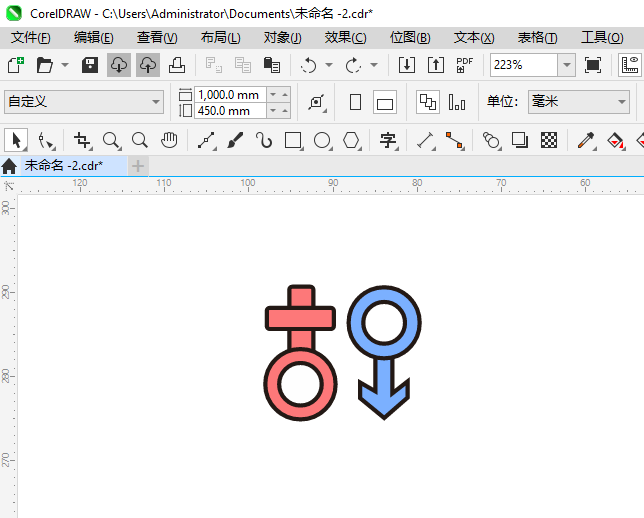This screenshot has height=518, width=644.
Task: Select the Polygon tool
Action: (352, 140)
